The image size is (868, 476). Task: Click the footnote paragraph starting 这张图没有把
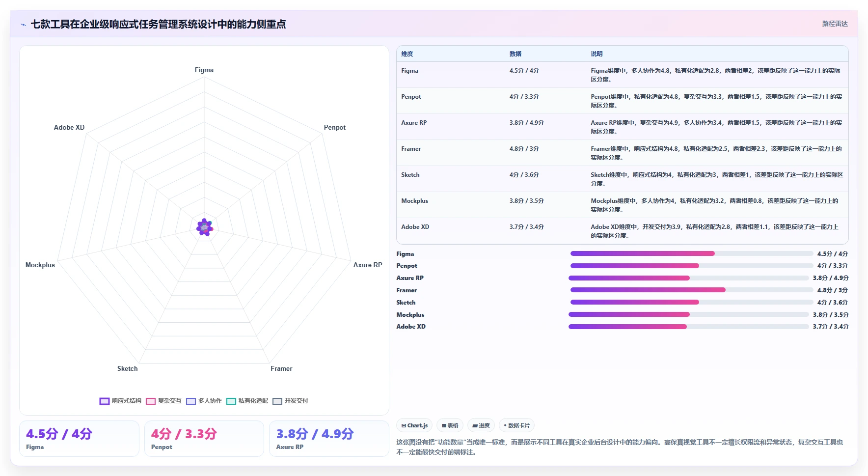(620, 447)
